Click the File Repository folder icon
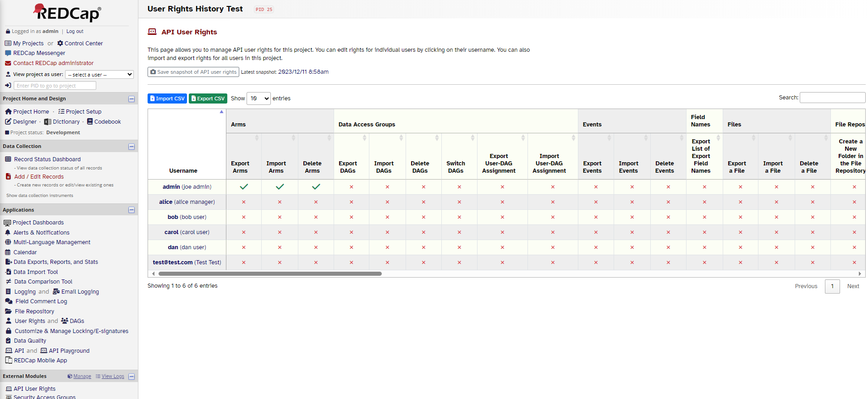The width and height of the screenshot is (868, 399). tap(8, 312)
